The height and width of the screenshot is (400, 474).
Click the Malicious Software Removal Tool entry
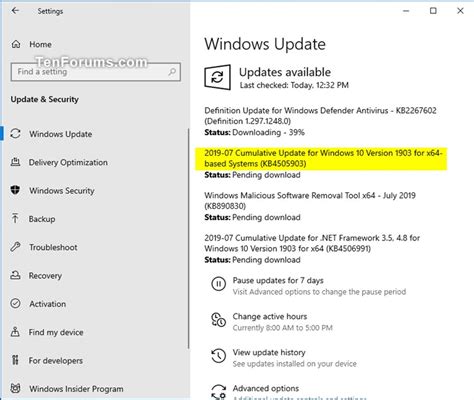pos(310,200)
